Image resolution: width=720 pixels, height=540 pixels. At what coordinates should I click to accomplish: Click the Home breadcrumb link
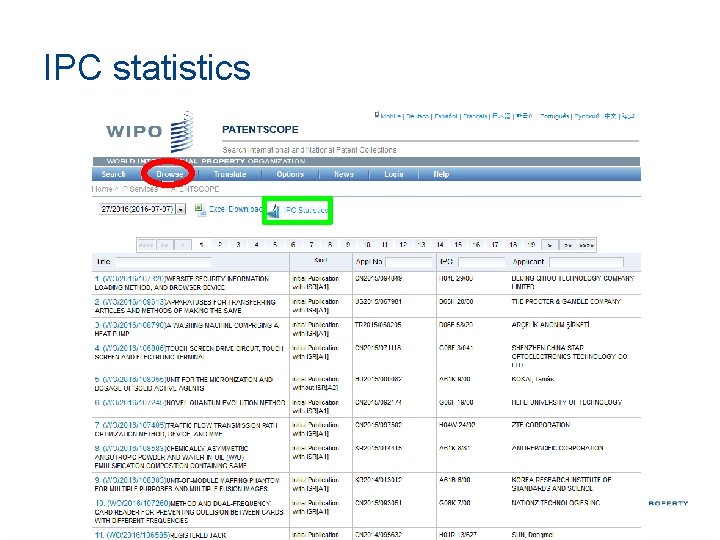(x=101, y=189)
